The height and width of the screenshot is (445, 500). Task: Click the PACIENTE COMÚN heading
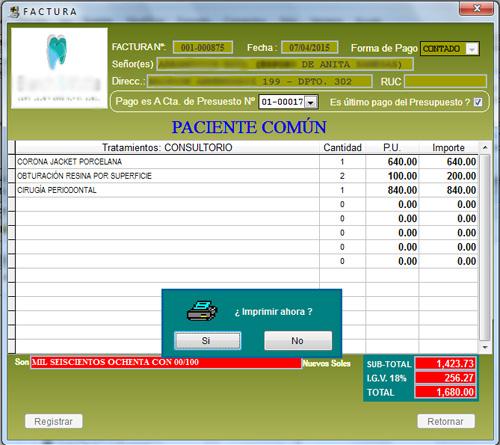click(249, 127)
